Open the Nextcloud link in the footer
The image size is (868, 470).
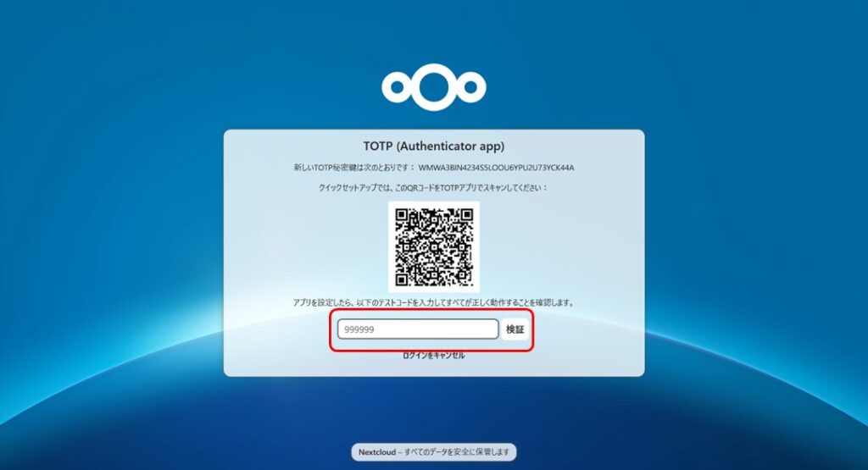[x=376, y=451]
